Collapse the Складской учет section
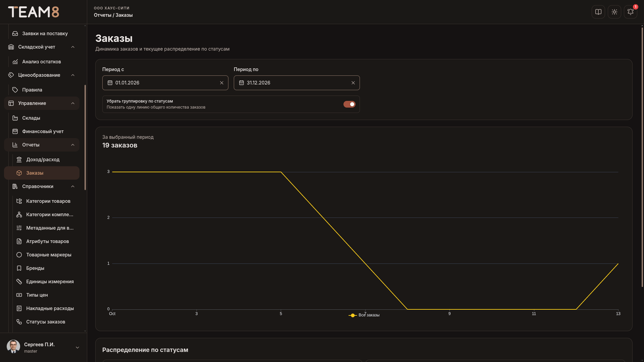Screen dimensions: 644x362 (73, 47)
